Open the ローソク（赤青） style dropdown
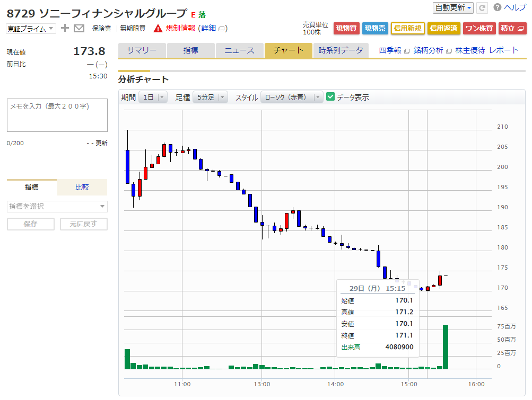Viewport: 532px width, 400px height. coord(292,97)
